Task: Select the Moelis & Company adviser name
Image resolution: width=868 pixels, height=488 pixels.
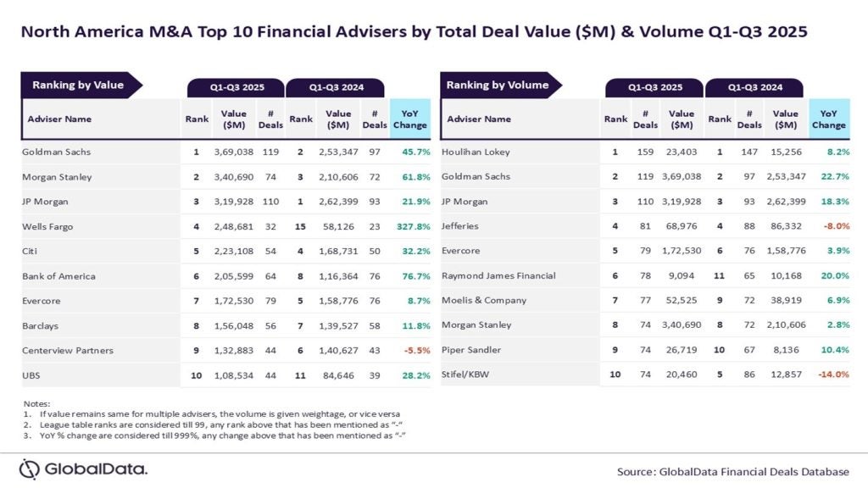Action: (x=484, y=301)
